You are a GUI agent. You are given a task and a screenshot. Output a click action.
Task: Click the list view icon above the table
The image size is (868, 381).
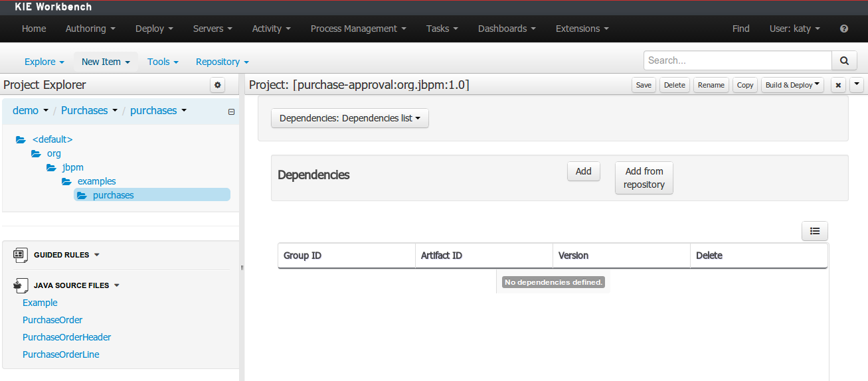click(x=815, y=231)
